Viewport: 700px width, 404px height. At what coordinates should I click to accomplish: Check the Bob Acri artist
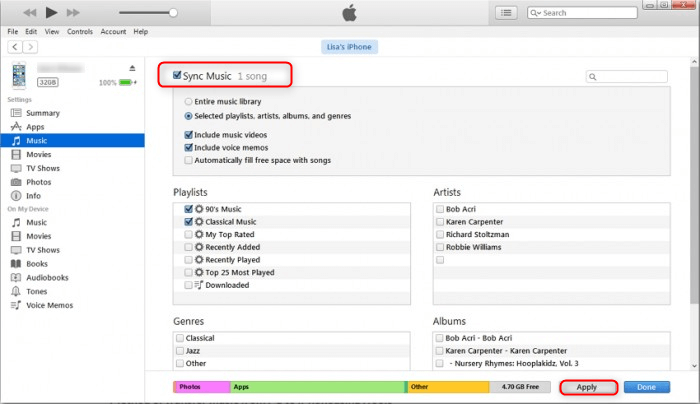(440, 209)
